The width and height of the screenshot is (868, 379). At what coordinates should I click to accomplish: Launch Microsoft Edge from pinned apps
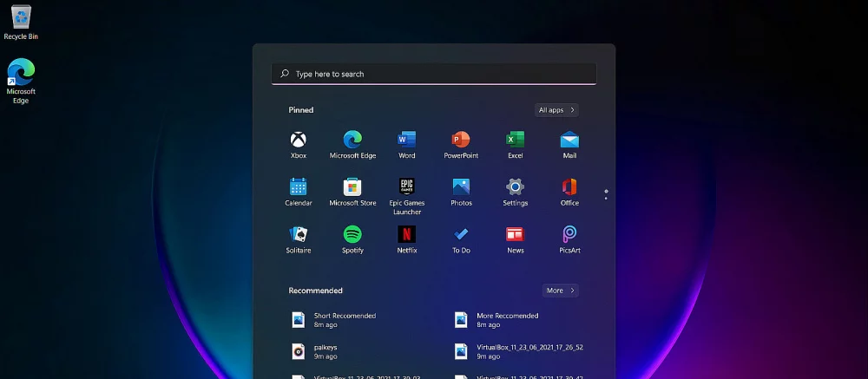point(352,146)
